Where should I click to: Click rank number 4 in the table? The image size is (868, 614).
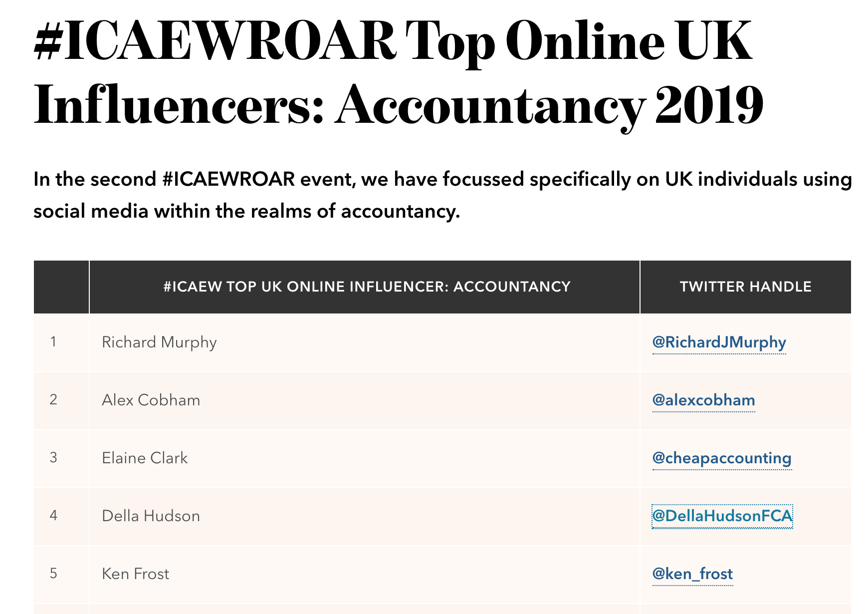tap(53, 516)
